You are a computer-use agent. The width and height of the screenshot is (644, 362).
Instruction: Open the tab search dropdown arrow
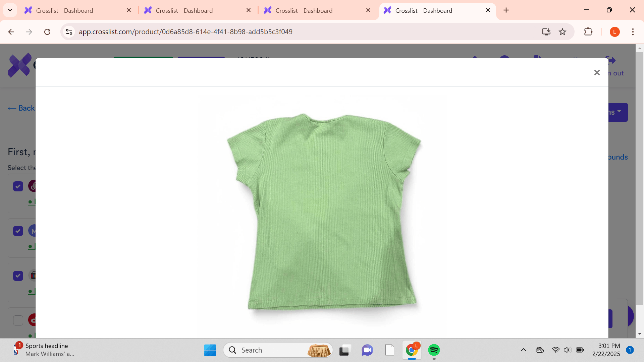click(10, 10)
